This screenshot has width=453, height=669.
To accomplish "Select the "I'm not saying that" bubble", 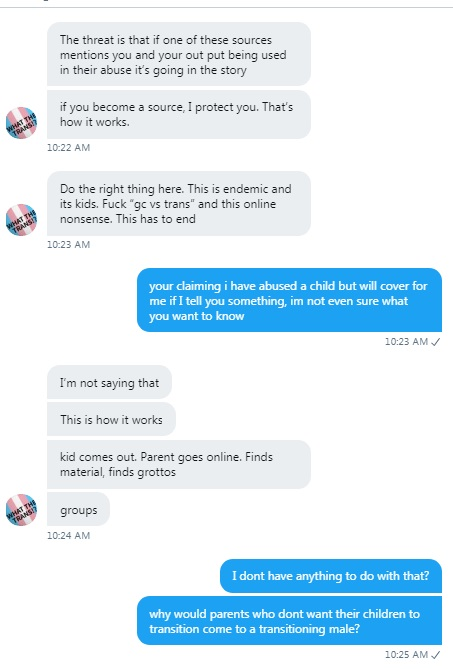I will (109, 382).
